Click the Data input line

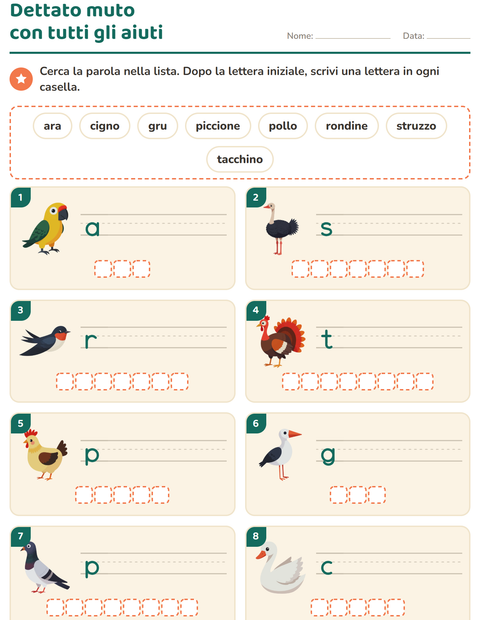pyautogui.click(x=448, y=36)
